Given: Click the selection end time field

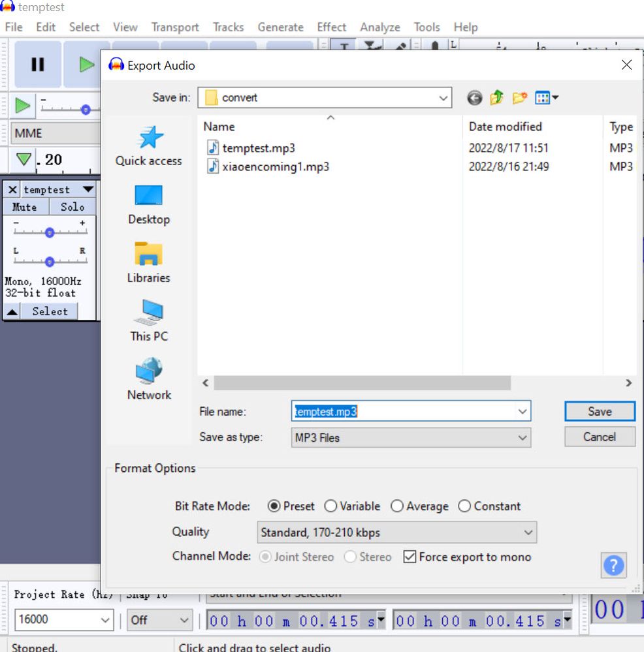Looking at the screenshot, I should [x=482, y=621].
